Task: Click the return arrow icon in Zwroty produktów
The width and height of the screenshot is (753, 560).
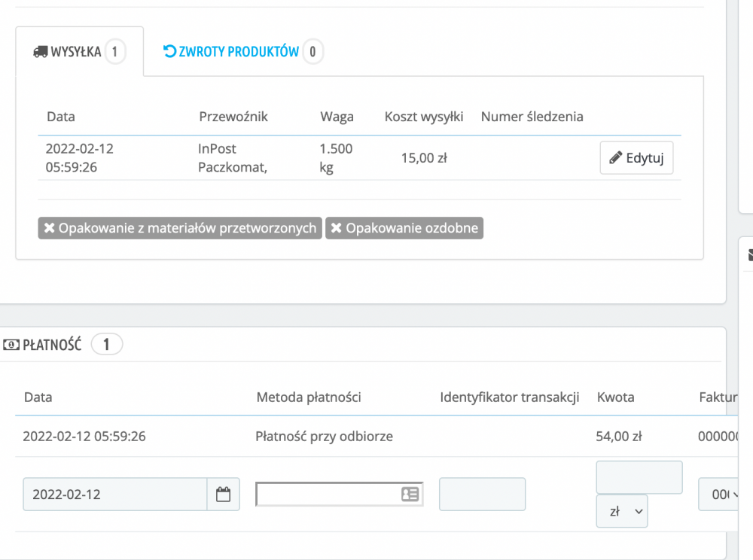Action: [x=170, y=52]
